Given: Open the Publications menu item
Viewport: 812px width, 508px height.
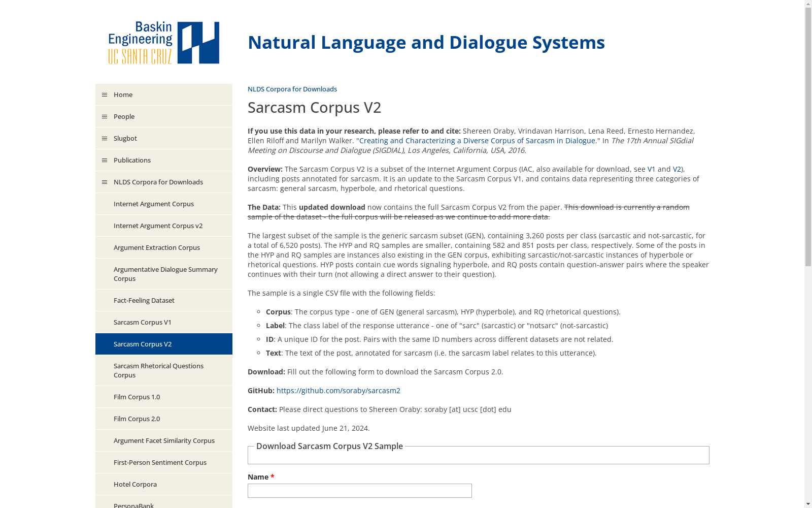Looking at the screenshot, I should pos(164,160).
